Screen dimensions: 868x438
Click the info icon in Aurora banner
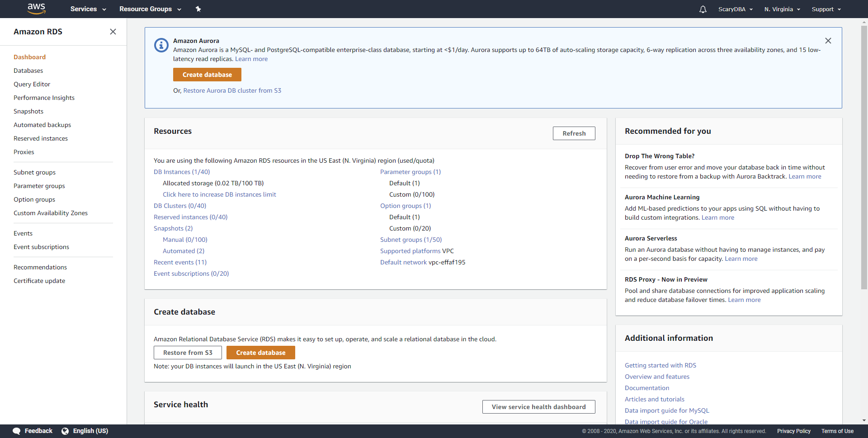[x=161, y=45]
